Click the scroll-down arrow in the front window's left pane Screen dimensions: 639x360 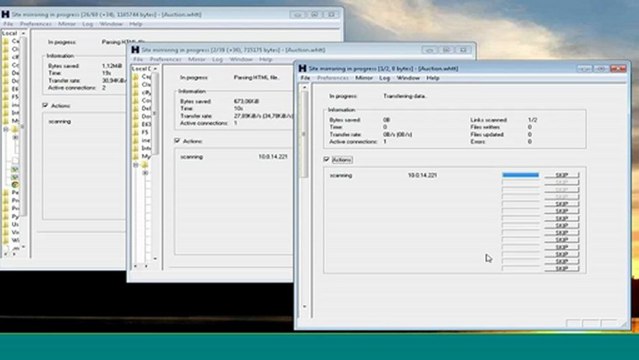tap(304, 307)
